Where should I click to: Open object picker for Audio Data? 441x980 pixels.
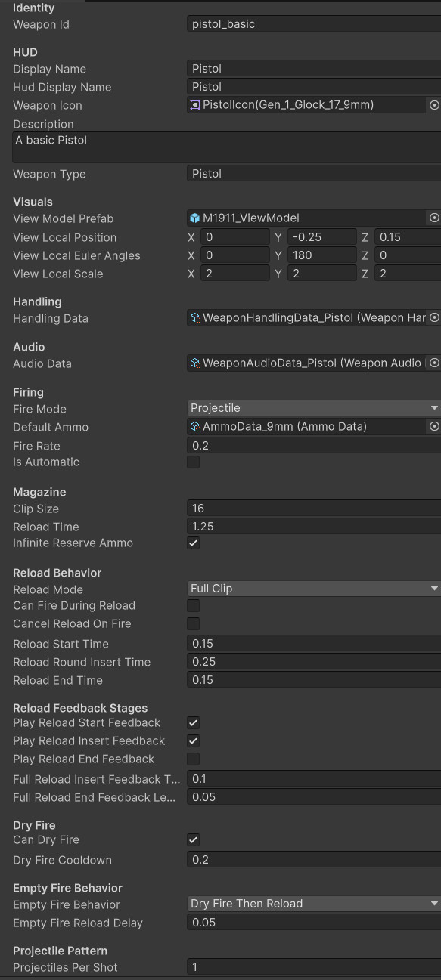(x=434, y=363)
